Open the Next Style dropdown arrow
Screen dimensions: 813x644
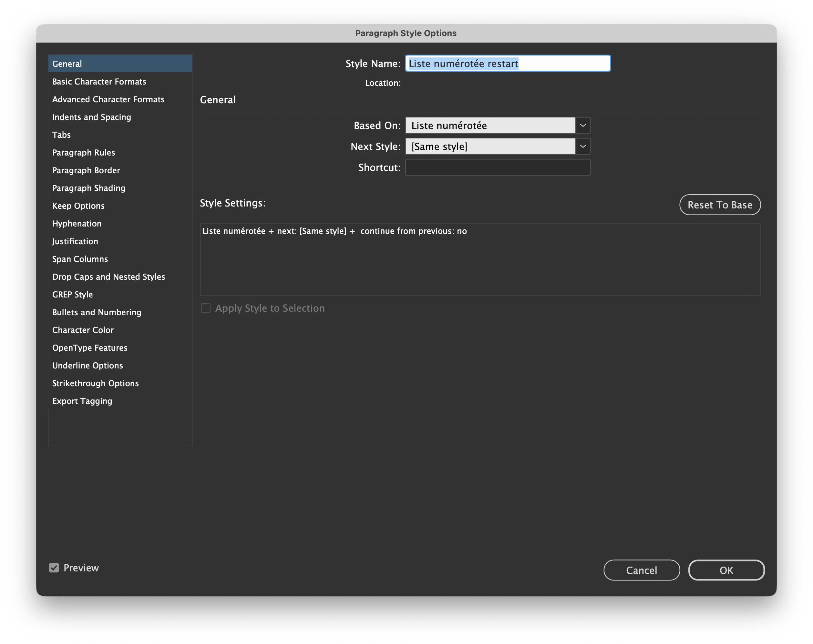pyautogui.click(x=582, y=146)
